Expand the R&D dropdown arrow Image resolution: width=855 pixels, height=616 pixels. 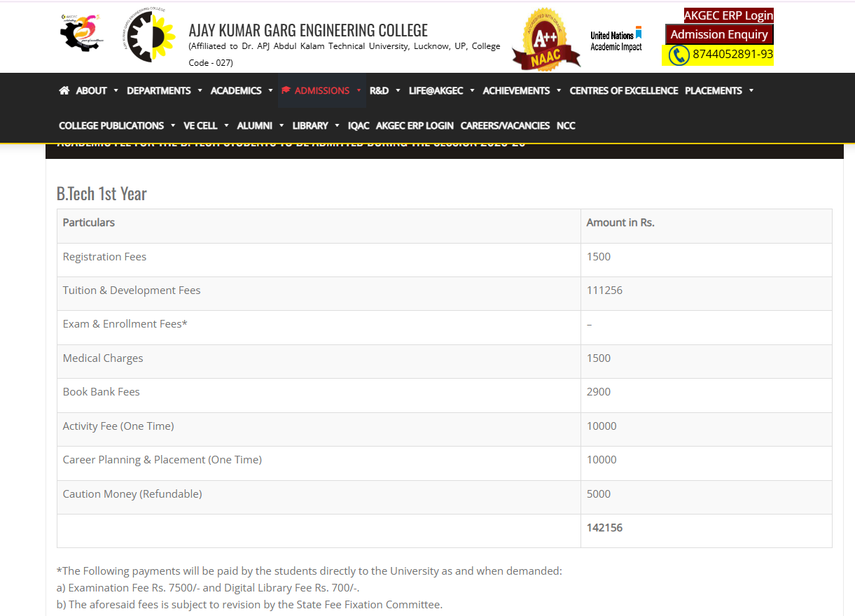[398, 90]
